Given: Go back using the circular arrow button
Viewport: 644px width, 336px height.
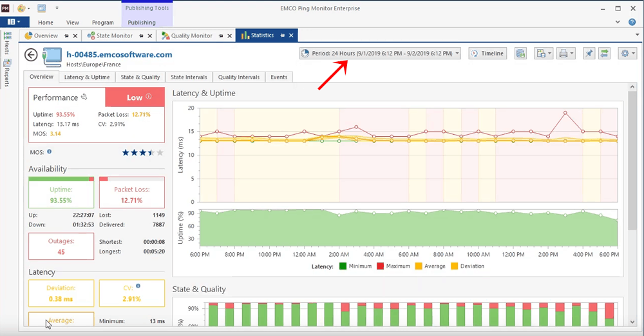Looking at the screenshot, I should pos(31,55).
